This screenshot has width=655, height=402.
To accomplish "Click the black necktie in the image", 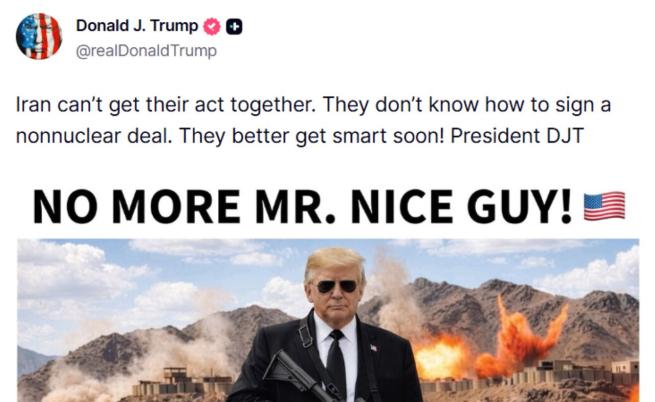I will click(336, 364).
